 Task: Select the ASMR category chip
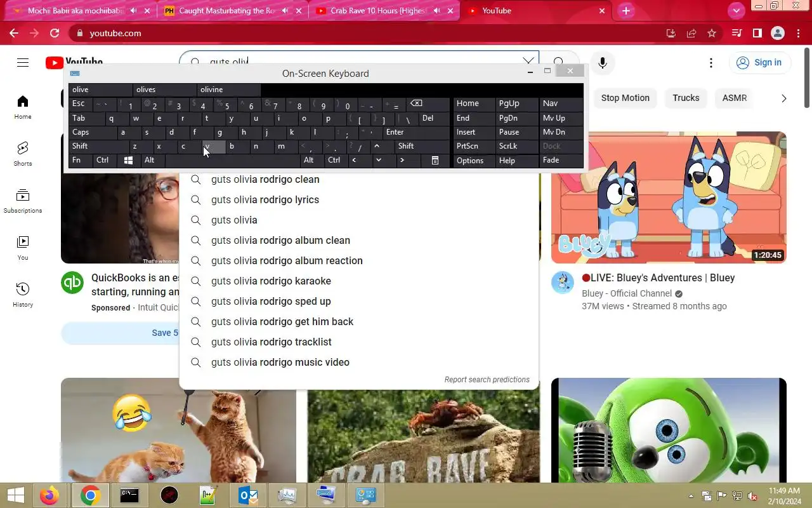click(735, 98)
